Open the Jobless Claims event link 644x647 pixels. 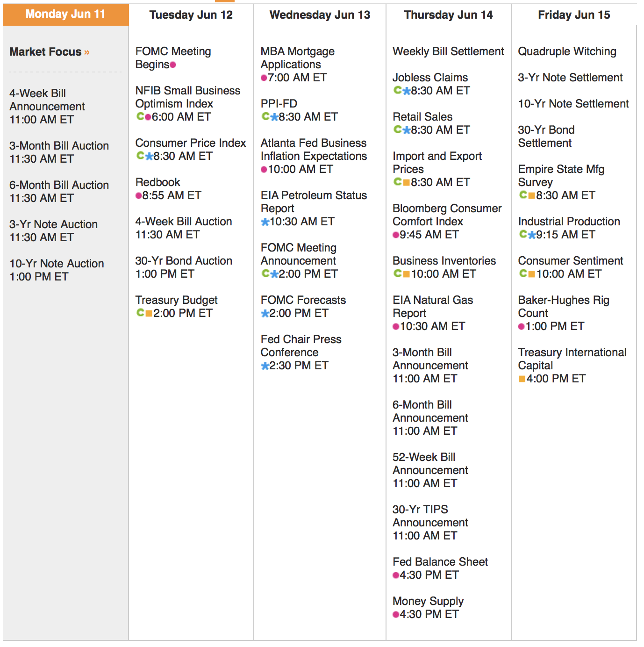(x=430, y=78)
